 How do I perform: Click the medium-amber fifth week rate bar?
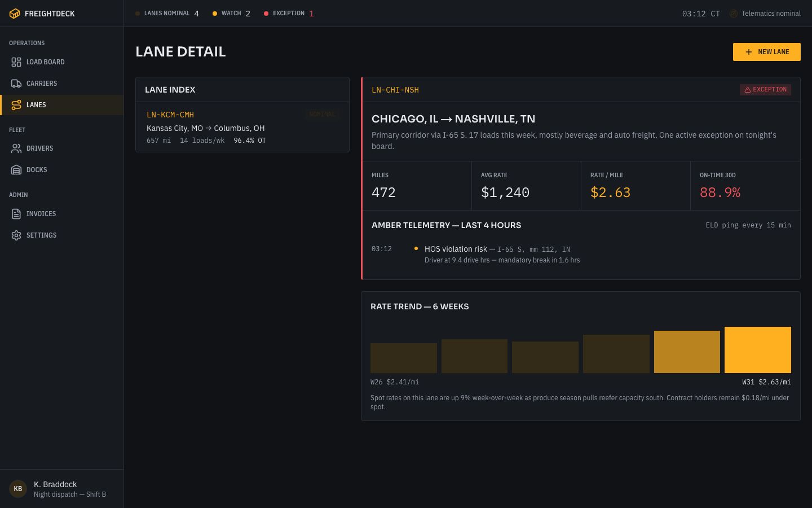coord(687,352)
